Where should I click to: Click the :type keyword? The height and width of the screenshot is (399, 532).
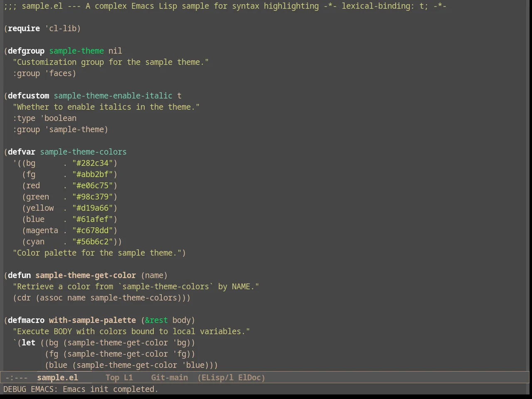pyautogui.click(x=24, y=118)
